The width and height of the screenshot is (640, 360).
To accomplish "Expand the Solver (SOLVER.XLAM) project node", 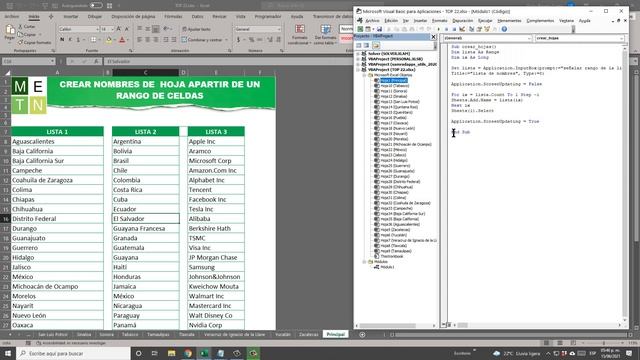I will (358, 53).
